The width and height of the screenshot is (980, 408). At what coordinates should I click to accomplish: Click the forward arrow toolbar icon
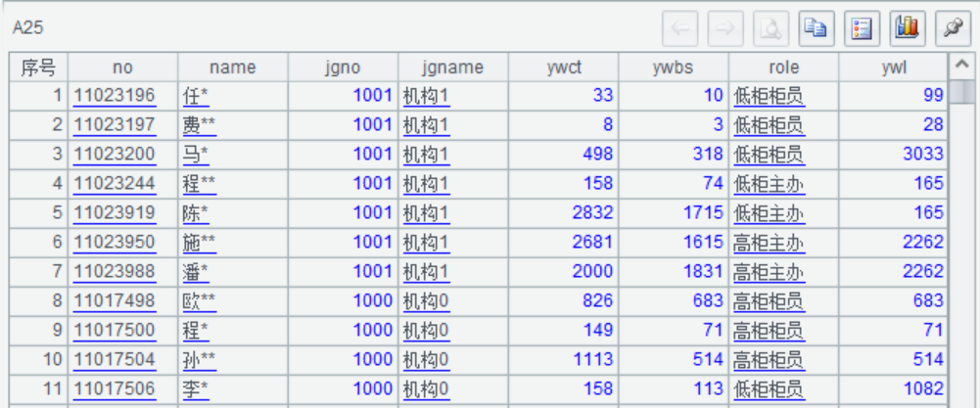725,28
